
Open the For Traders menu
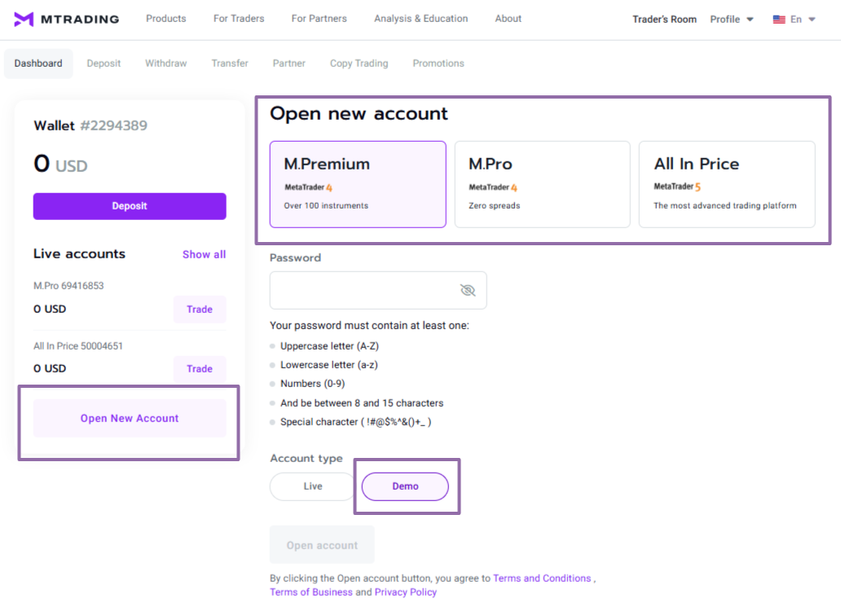pyautogui.click(x=239, y=19)
